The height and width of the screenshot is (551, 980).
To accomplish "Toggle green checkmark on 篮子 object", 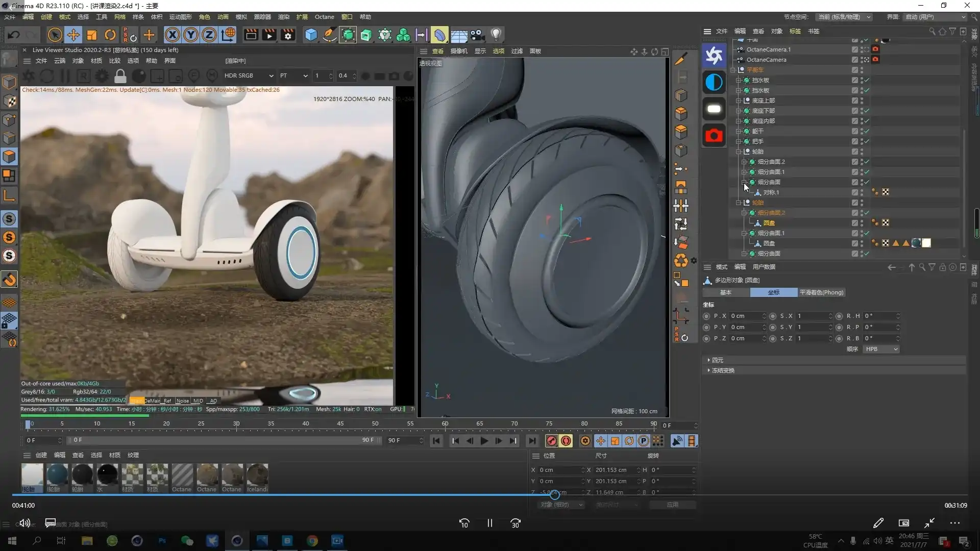I will (x=867, y=131).
